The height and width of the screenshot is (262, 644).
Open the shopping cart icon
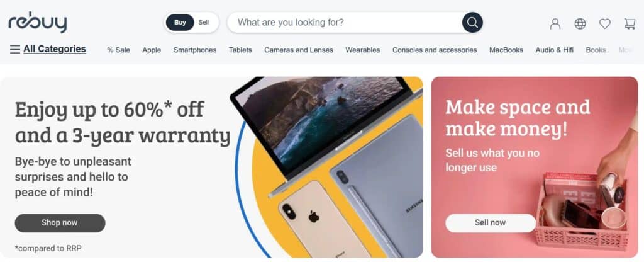pos(630,24)
